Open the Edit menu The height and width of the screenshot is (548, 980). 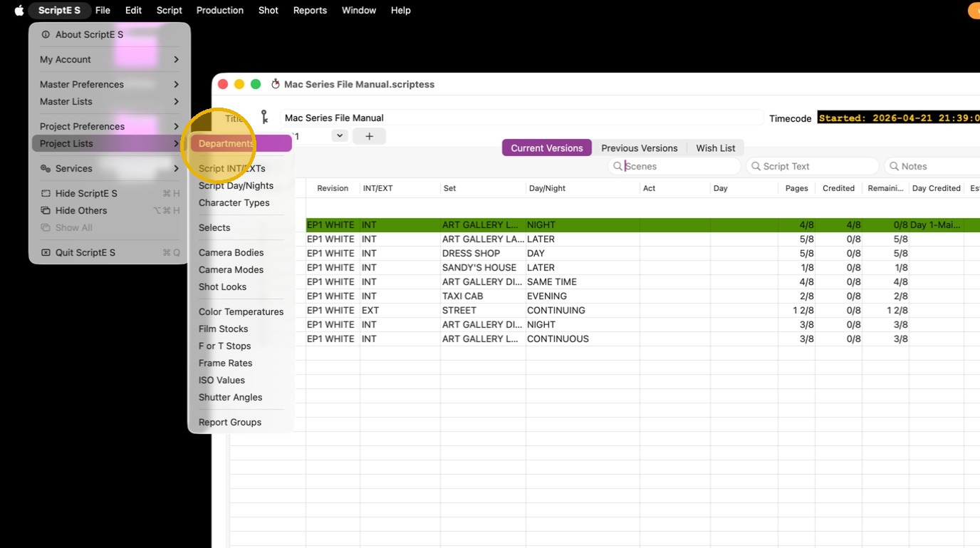(133, 10)
